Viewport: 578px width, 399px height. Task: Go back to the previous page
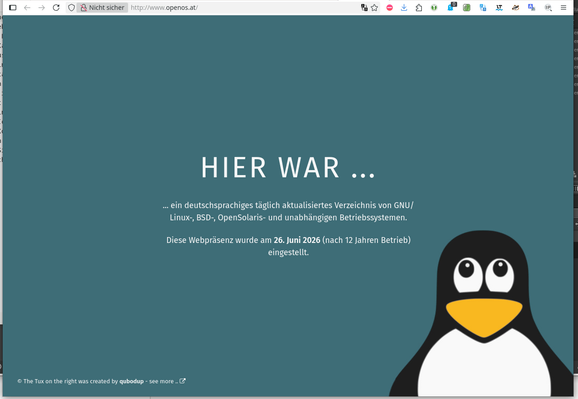click(x=27, y=7)
